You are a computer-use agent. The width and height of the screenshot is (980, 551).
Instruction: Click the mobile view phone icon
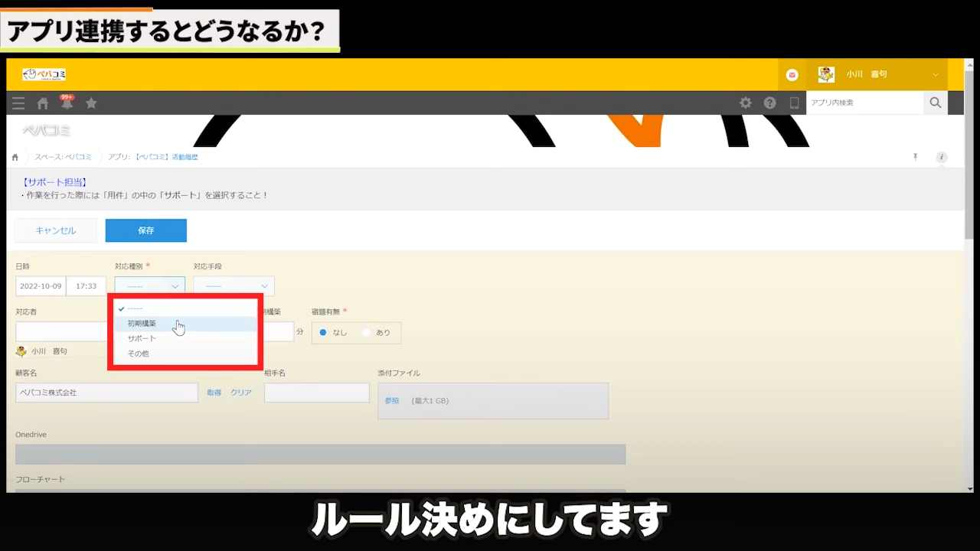(x=794, y=103)
